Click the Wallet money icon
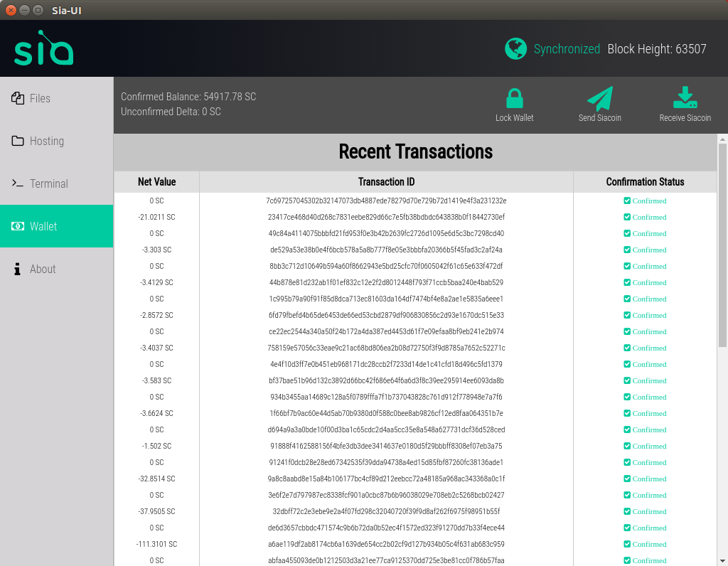The image size is (728, 566). click(18, 226)
